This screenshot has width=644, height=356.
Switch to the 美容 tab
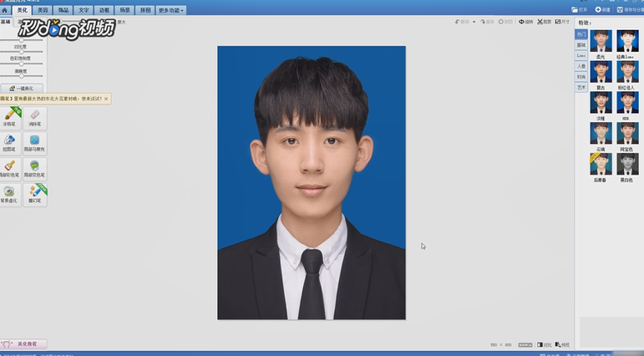pos(43,10)
